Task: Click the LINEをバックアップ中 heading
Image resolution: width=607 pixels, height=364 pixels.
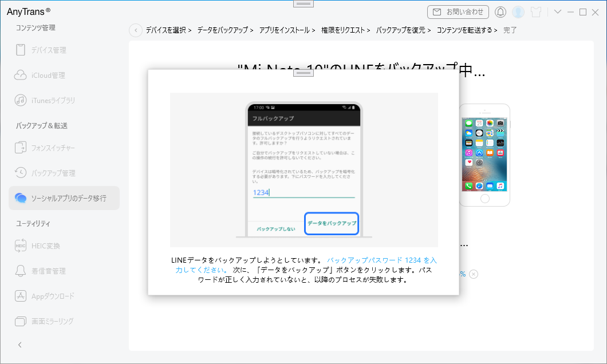Action: coord(361,70)
